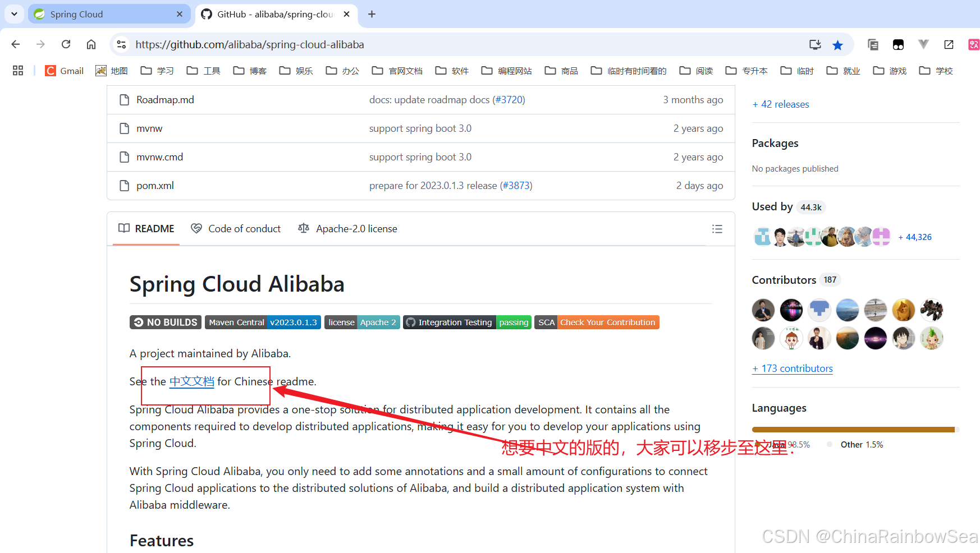Go forward to the next page
This screenshot has width=980, height=553.
point(40,44)
